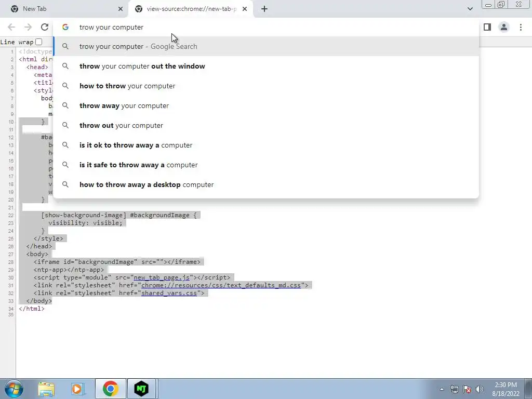Click the 'visibility: visible;' source line
Viewport: 532px width, 399px height.
pos(85,223)
